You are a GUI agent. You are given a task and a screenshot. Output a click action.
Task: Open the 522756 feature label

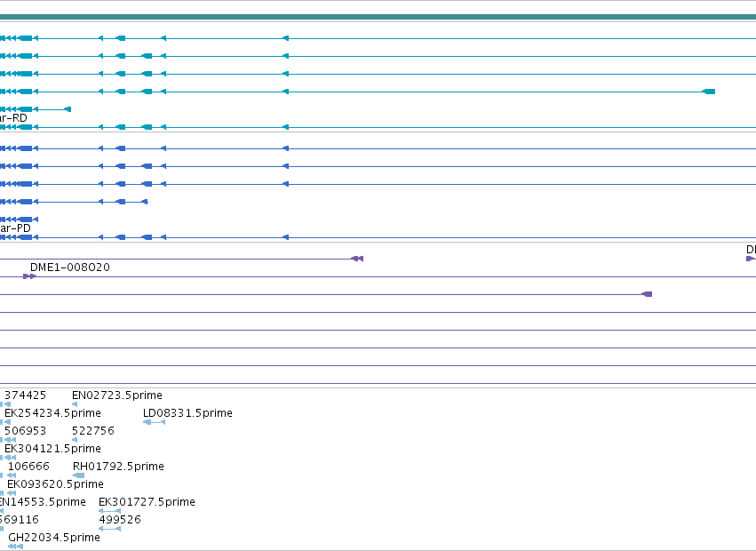tap(93, 431)
